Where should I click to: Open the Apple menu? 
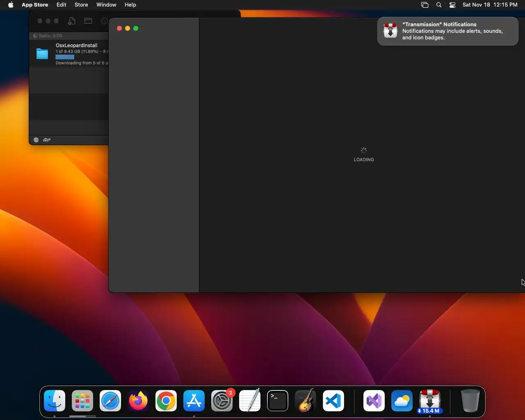11,5
